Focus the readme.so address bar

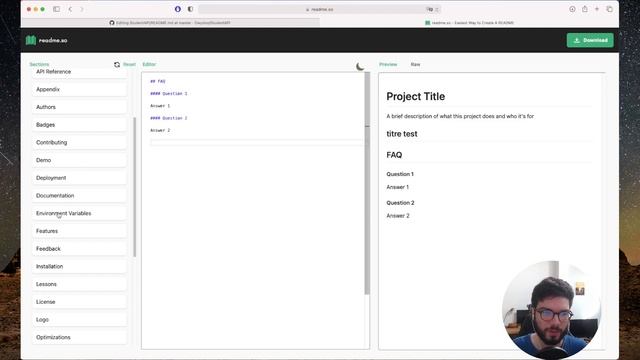pos(319,9)
